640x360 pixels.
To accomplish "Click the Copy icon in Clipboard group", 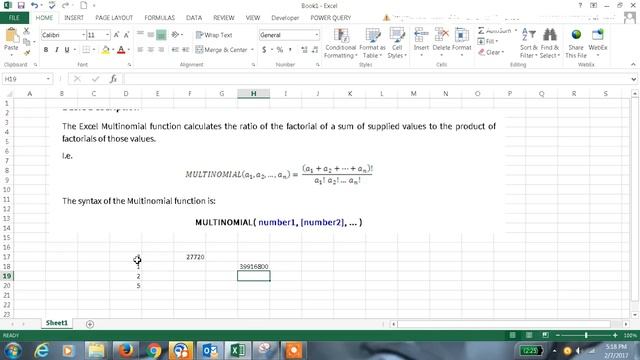I will click(27, 42).
